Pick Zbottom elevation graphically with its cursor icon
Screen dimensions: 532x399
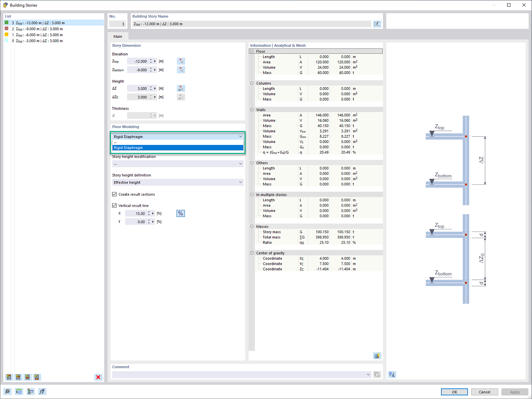[181, 70]
